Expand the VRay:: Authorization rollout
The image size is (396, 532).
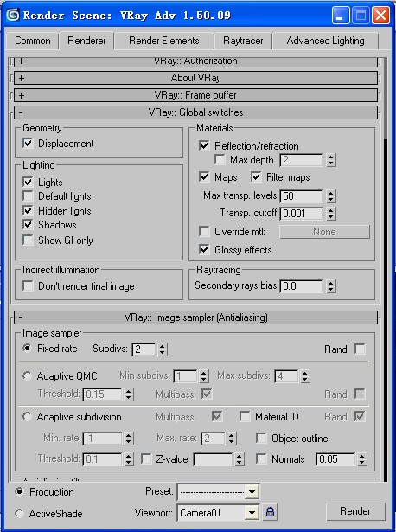point(195,61)
